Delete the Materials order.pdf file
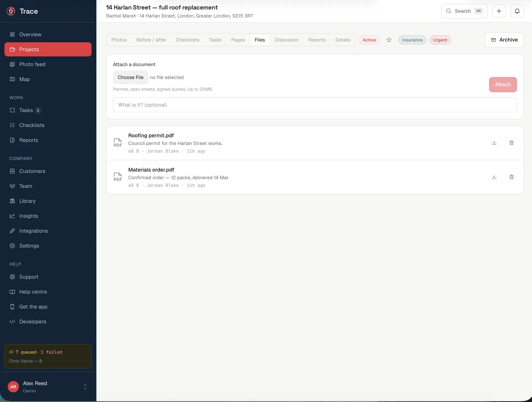The image size is (532, 402). (511, 177)
